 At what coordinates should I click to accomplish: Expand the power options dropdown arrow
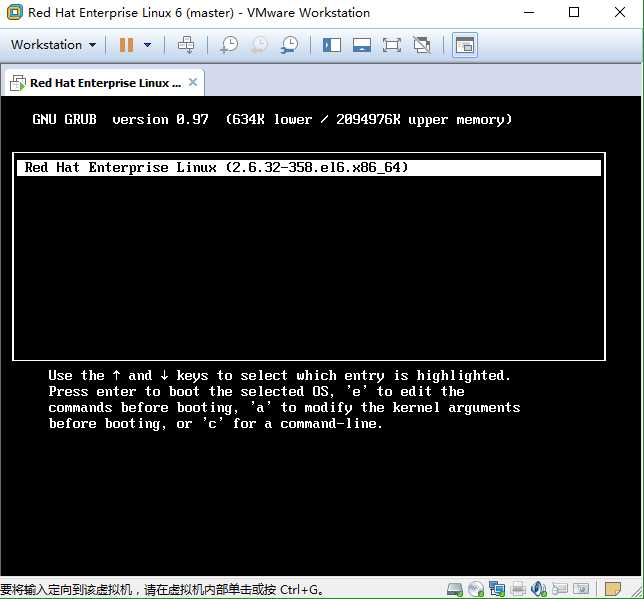[x=147, y=45]
